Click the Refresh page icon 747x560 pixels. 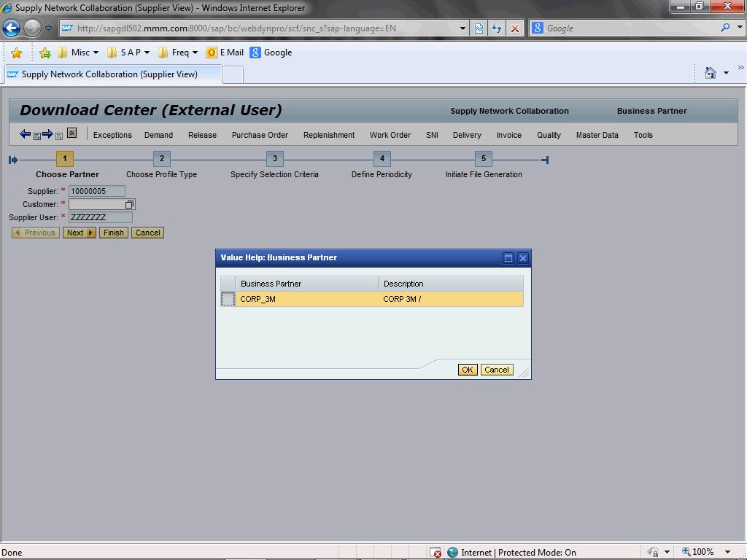497,28
